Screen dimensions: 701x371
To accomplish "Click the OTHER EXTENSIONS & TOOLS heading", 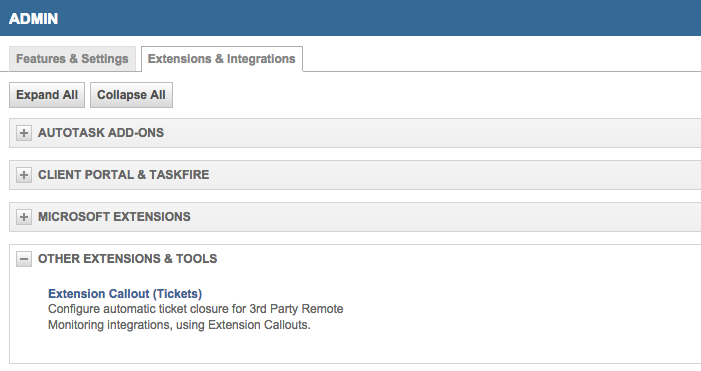I will tap(127, 259).
